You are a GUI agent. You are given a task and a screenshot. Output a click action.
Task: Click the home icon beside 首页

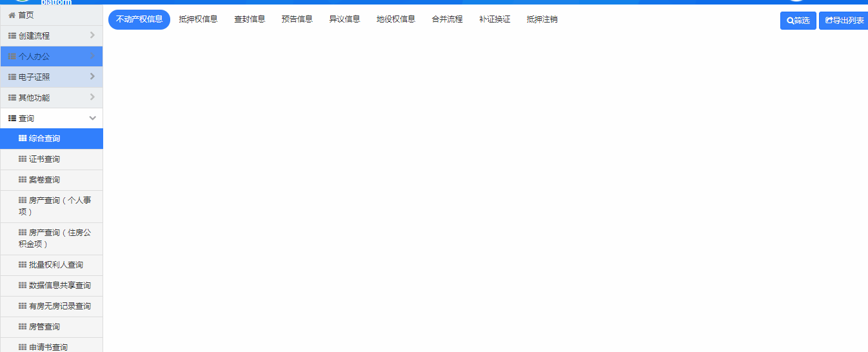pos(12,15)
